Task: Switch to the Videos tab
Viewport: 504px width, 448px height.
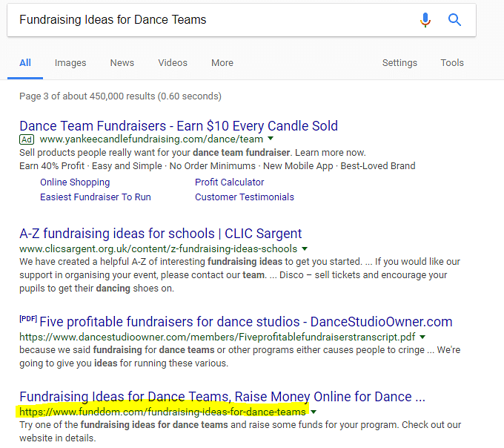Action: [x=173, y=63]
